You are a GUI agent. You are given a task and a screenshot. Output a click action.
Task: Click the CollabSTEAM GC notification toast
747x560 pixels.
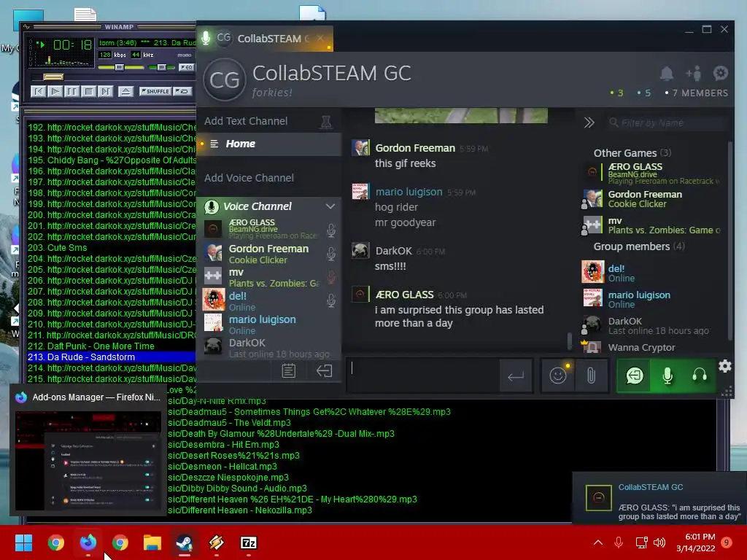coord(659,498)
